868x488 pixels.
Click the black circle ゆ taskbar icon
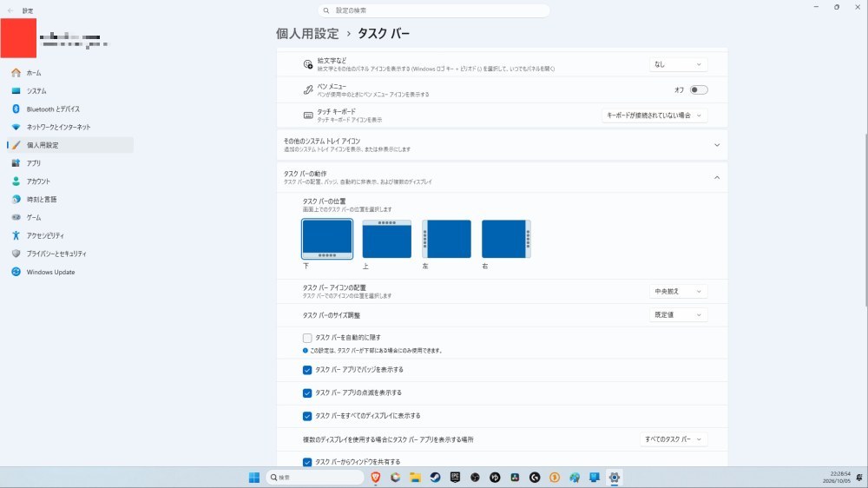click(495, 478)
